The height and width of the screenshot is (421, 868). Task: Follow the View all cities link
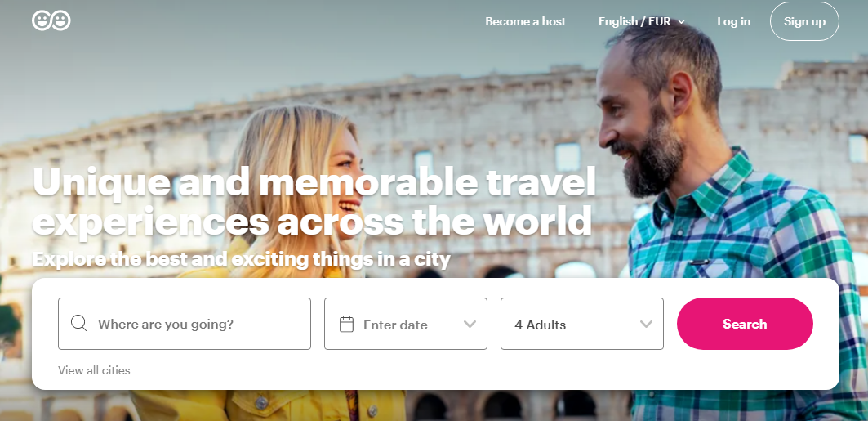tap(94, 370)
